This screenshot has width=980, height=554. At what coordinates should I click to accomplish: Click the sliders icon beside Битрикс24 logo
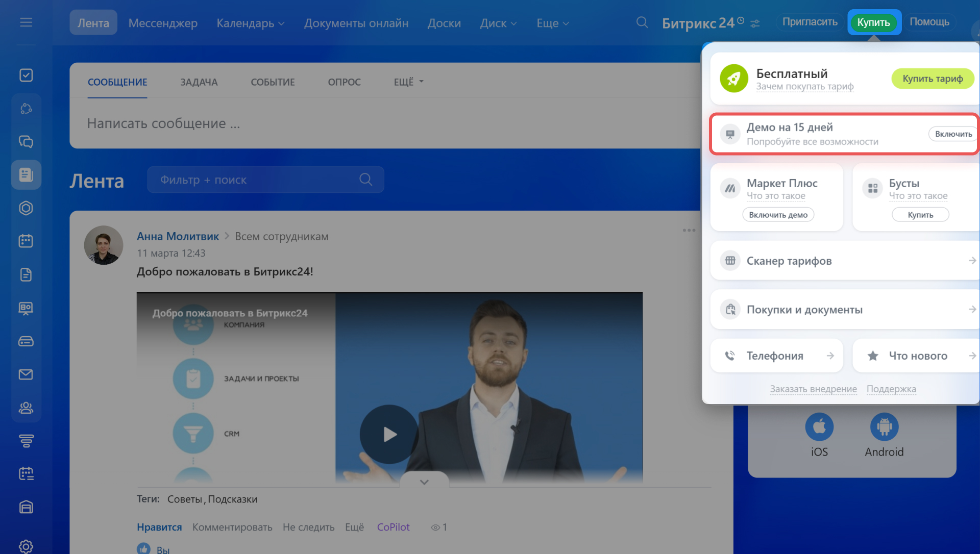(755, 23)
